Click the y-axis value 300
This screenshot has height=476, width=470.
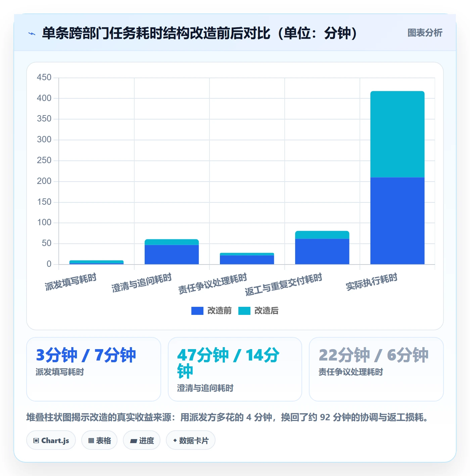pyautogui.click(x=44, y=140)
